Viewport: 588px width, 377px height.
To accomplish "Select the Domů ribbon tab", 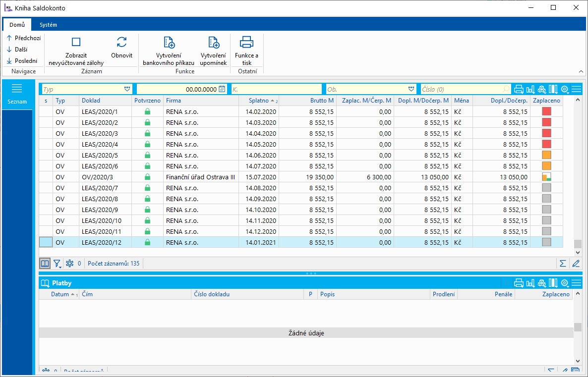I will coord(17,25).
